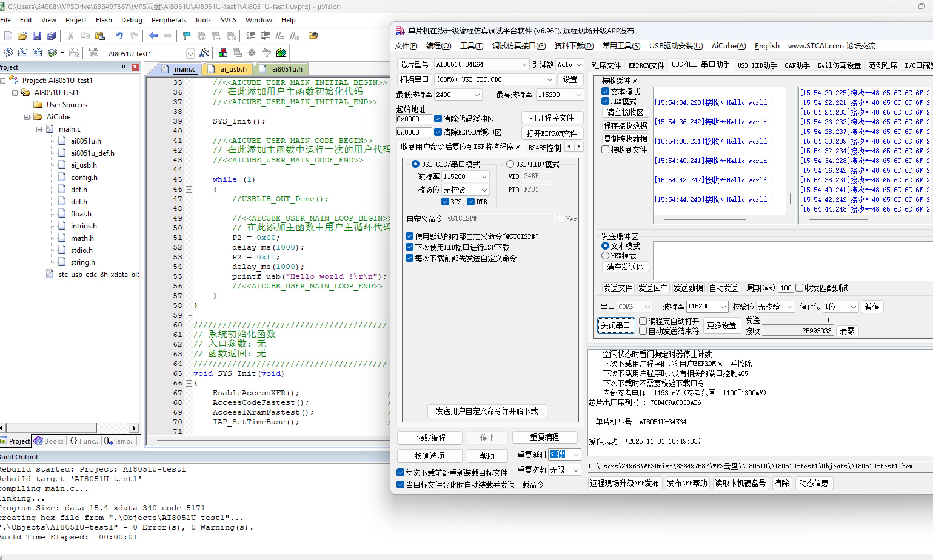
Task: Click the Undo arrow icon
Action: (119, 36)
